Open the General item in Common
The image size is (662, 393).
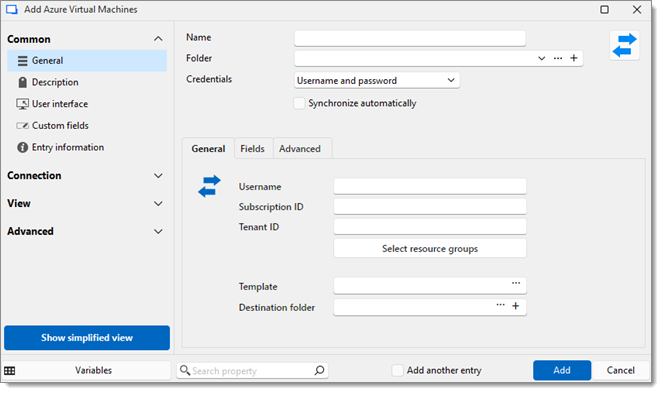click(87, 61)
